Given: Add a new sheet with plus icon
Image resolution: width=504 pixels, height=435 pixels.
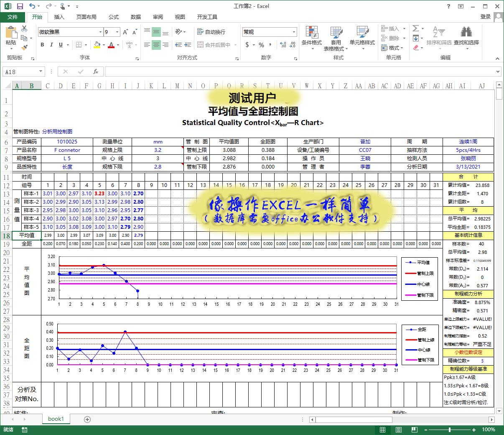Looking at the screenshot, I should pos(87,419).
